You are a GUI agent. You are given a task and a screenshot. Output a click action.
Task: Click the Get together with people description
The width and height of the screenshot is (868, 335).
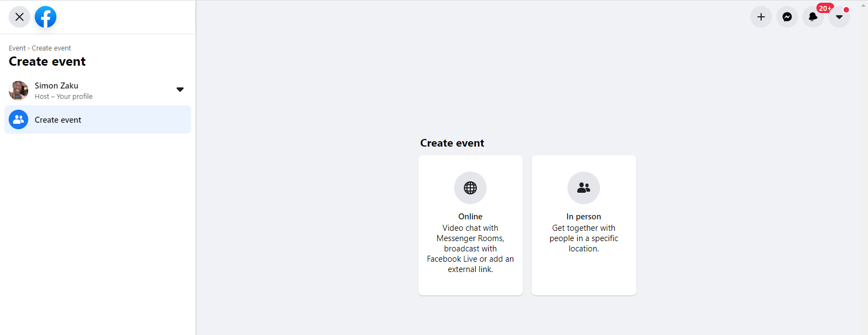[584, 238]
